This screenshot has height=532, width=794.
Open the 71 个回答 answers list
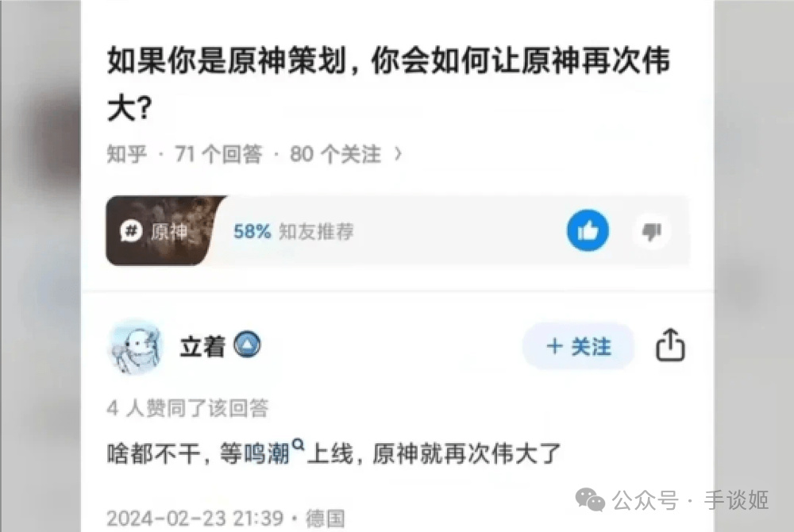point(219,154)
